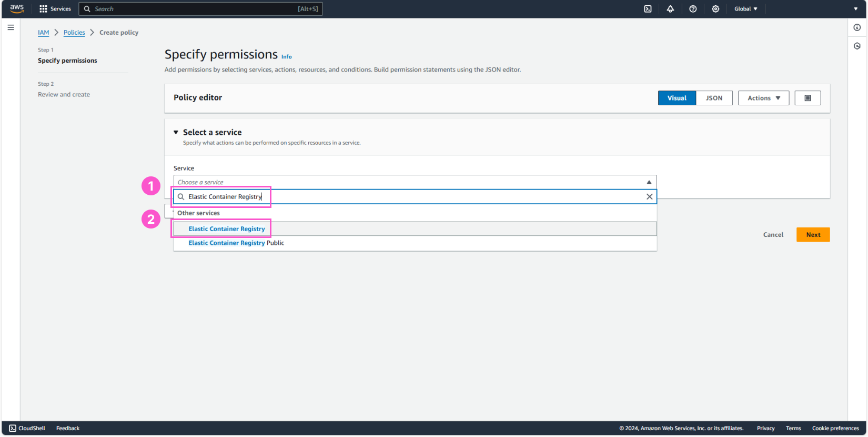868x437 pixels.
Task: Open Cookie preferences in footer
Action: (x=835, y=429)
